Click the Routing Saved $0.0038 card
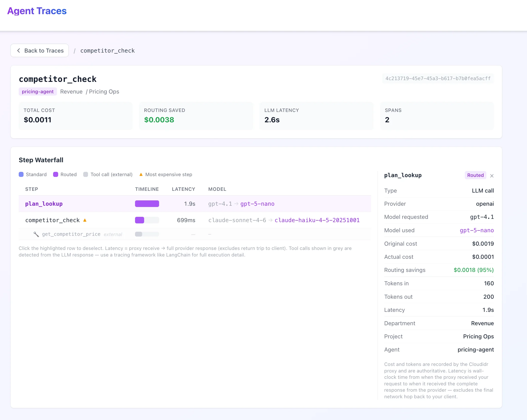 tap(196, 116)
